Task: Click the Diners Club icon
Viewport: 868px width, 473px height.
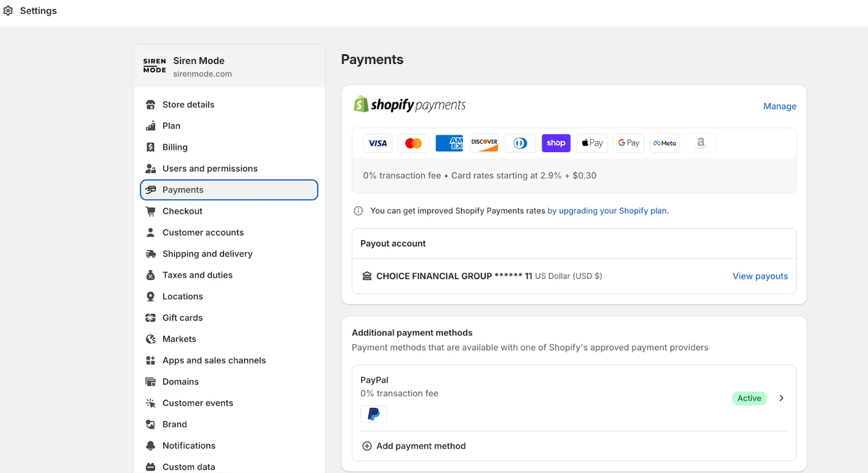Action: pyautogui.click(x=520, y=143)
